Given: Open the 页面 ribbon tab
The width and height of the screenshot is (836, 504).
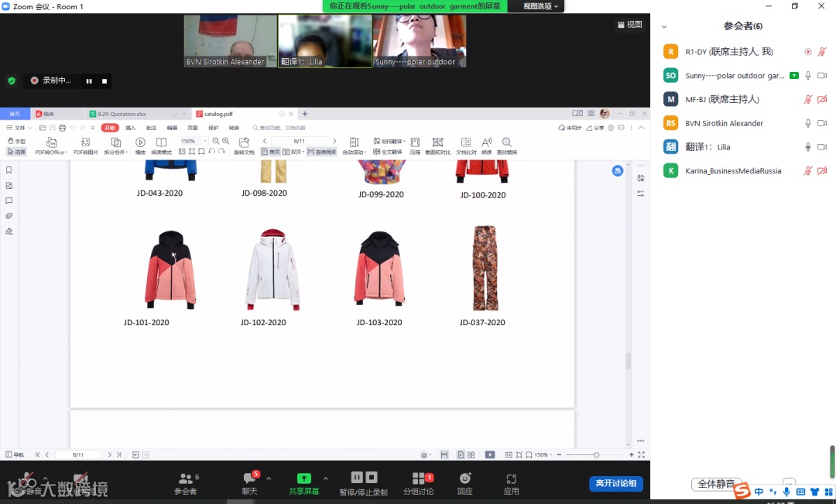Looking at the screenshot, I should coord(193,128).
